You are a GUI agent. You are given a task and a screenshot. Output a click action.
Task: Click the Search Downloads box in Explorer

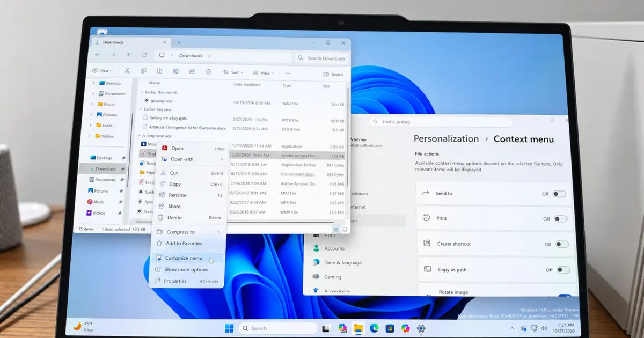[x=321, y=58]
